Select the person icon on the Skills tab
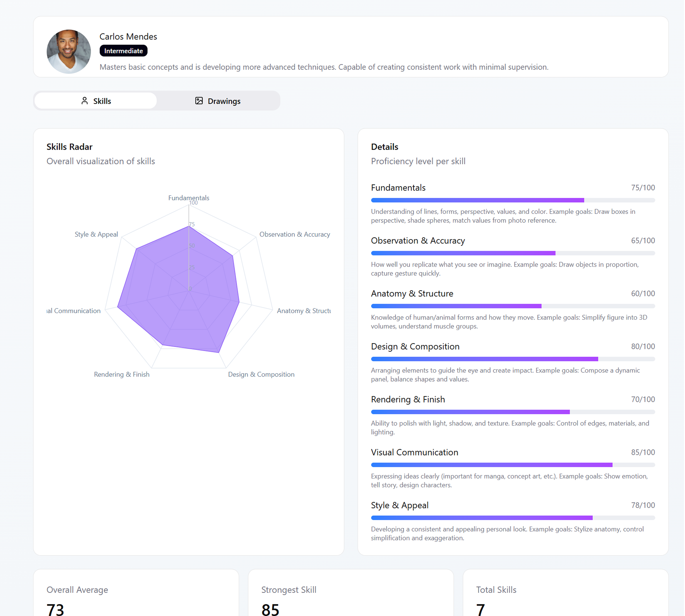The height and width of the screenshot is (616, 685). (85, 101)
